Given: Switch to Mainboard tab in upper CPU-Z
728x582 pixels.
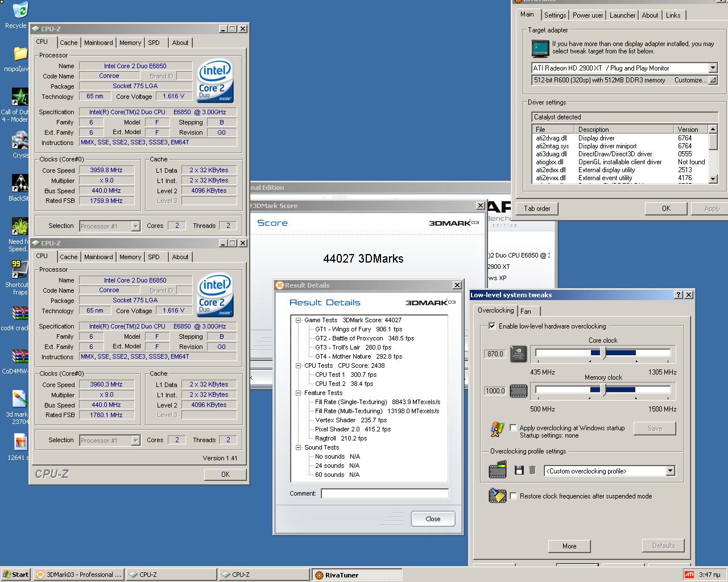Looking at the screenshot, I should [98, 43].
